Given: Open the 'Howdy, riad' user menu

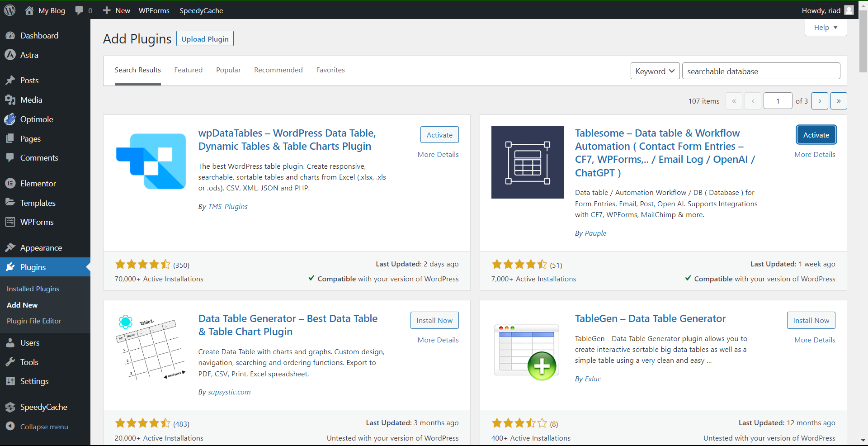Looking at the screenshot, I should (x=827, y=10).
